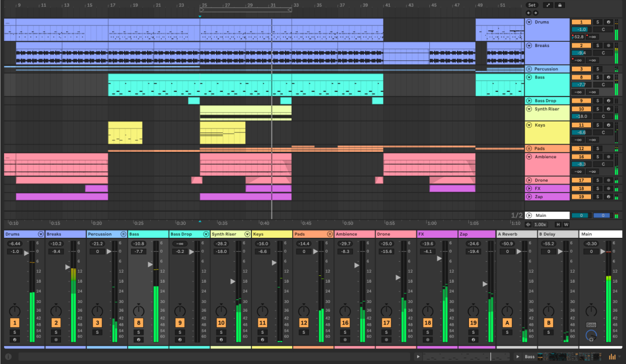Select the B Delay return channel header
This screenshot has height=364, width=626.
pos(558,234)
